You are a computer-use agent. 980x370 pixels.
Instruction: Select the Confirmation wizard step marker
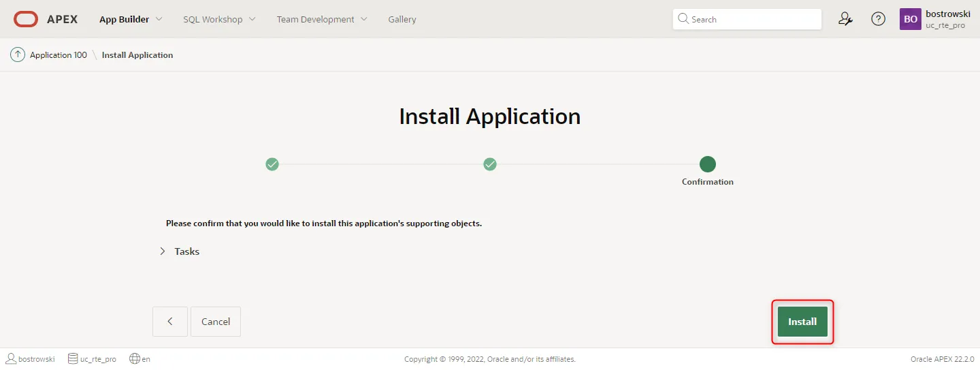click(708, 164)
